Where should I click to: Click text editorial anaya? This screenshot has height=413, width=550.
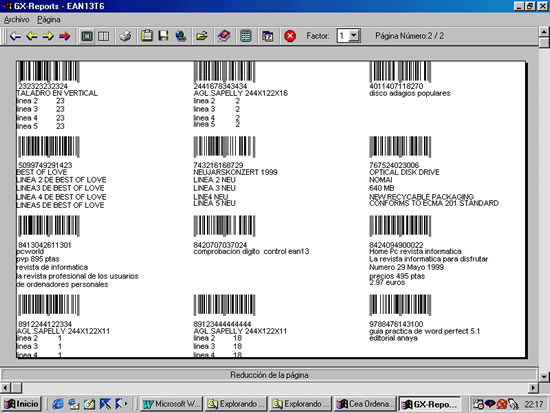tap(393, 338)
